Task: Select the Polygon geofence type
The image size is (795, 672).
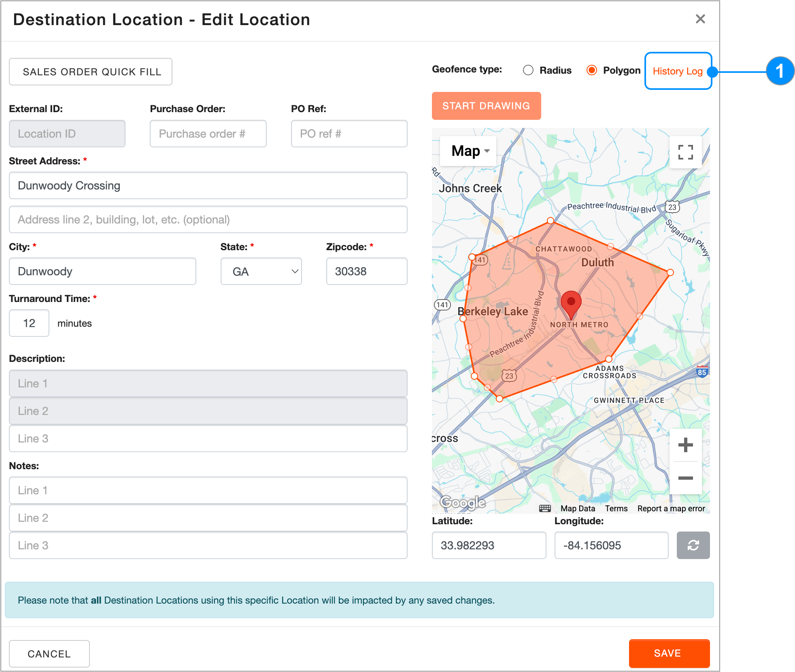Action: 592,70
